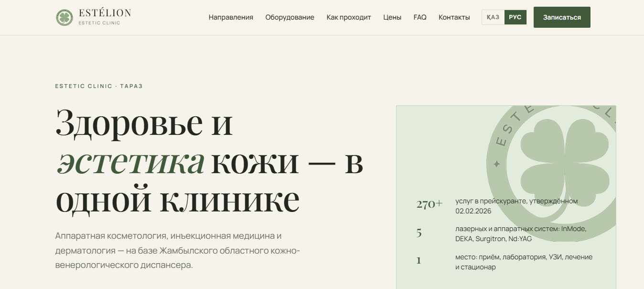The image size is (644, 289).
Task: Click the Estélion clover logo icon
Action: [64, 18]
